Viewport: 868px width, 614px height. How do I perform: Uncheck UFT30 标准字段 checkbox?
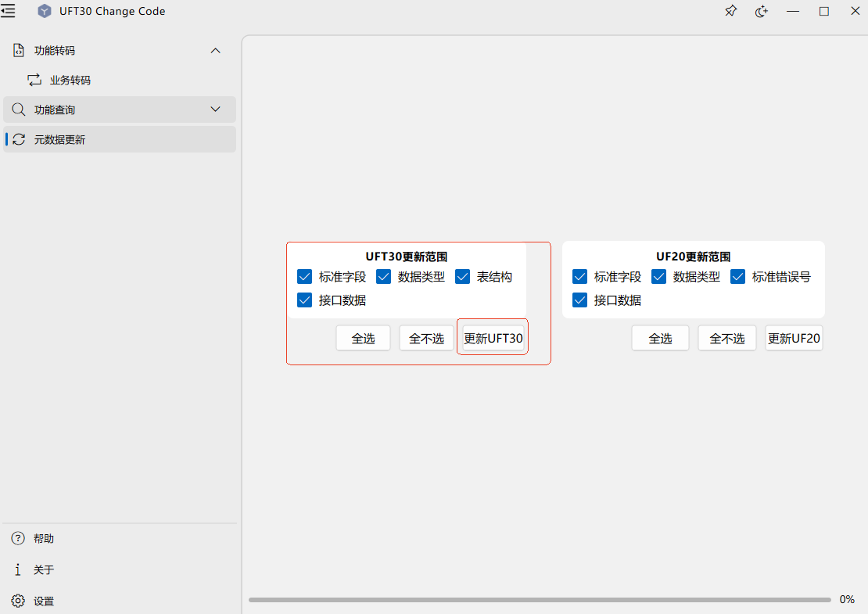click(x=304, y=276)
